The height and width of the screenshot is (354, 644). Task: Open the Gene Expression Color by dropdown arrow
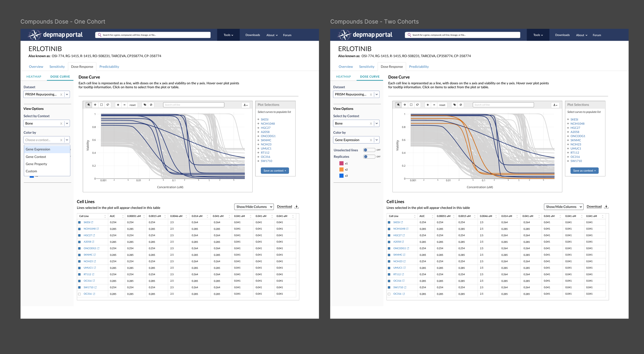click(377, 140)
